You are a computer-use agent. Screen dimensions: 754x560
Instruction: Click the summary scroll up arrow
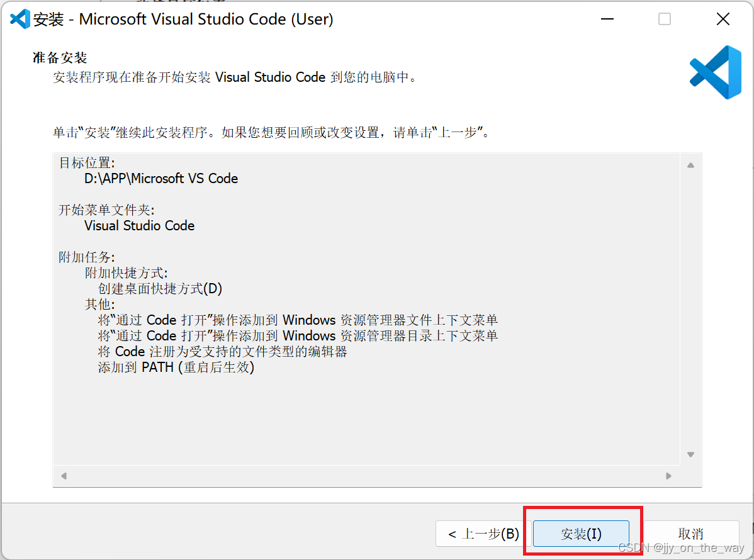tap(690, 165)
